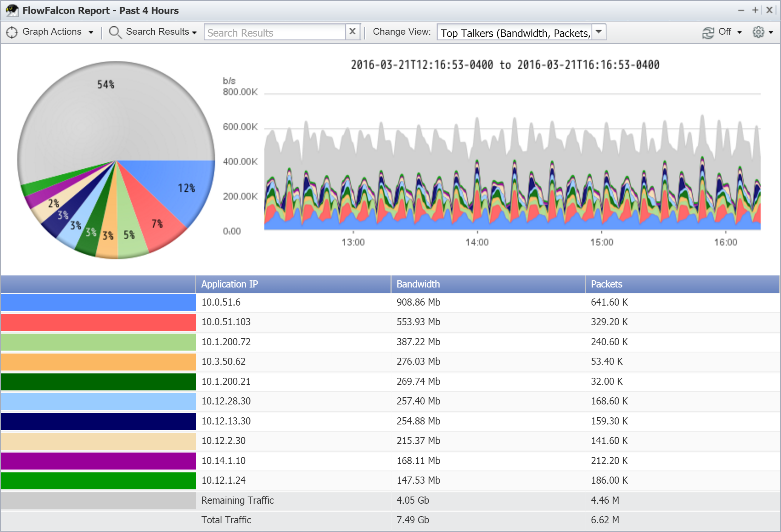Sort by the Packets column header
Image resolution: width=781 pixels, height=532 pixels.
coord(682,284)
